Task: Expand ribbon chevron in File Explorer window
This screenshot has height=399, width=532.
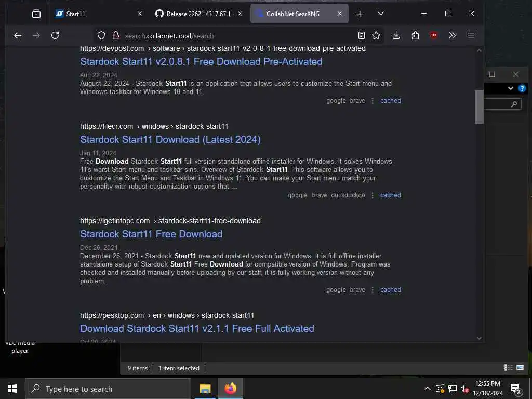Action: [x=510, y=88]
